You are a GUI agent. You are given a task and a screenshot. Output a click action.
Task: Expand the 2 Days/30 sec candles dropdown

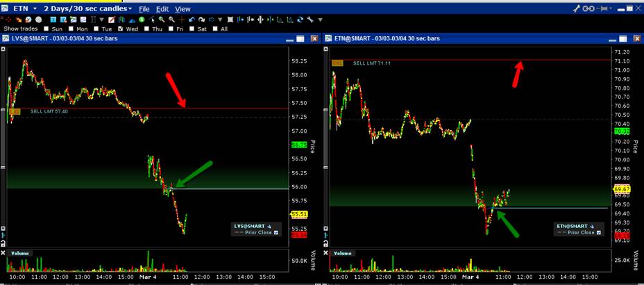click(x=130, y=8)
